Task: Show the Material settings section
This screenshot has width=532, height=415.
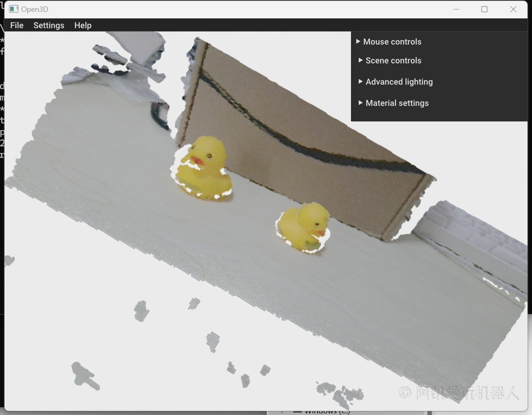Action: 397,103
